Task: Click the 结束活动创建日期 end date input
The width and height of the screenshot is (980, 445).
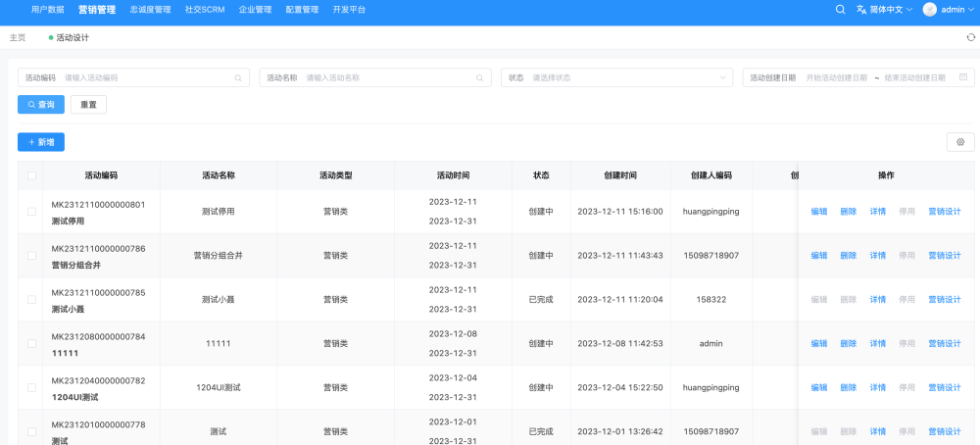Action: pos(915,78)
